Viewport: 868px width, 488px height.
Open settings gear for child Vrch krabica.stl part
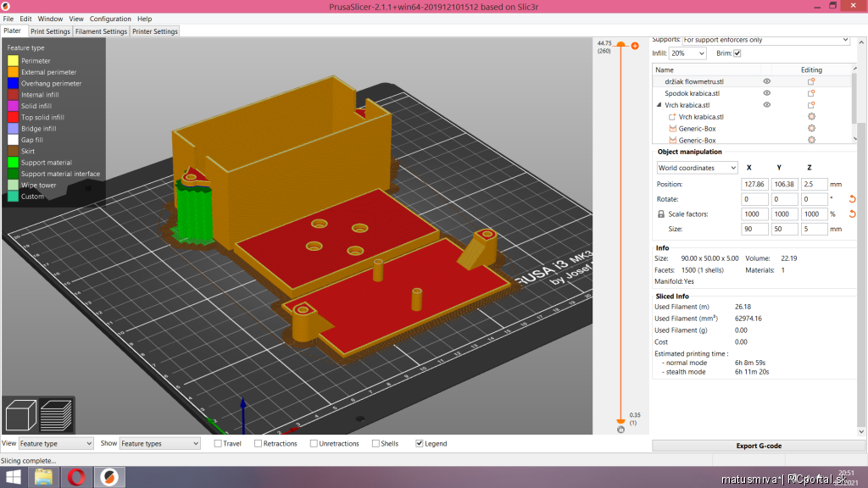coord(811,117)
